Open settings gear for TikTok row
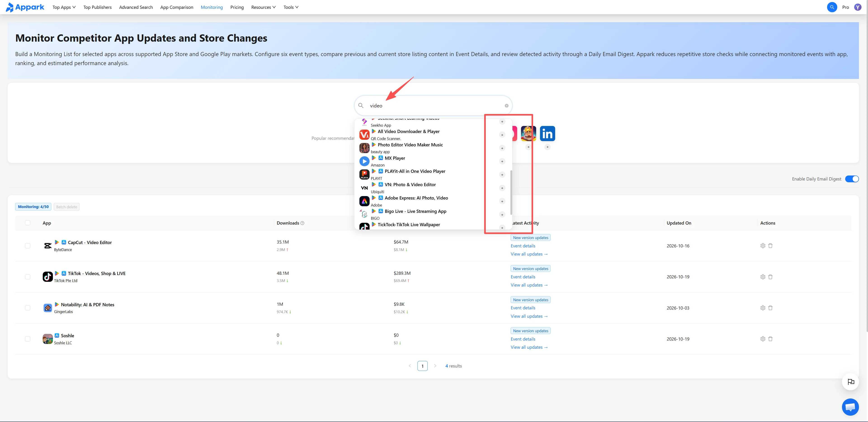 coord(763,277)
